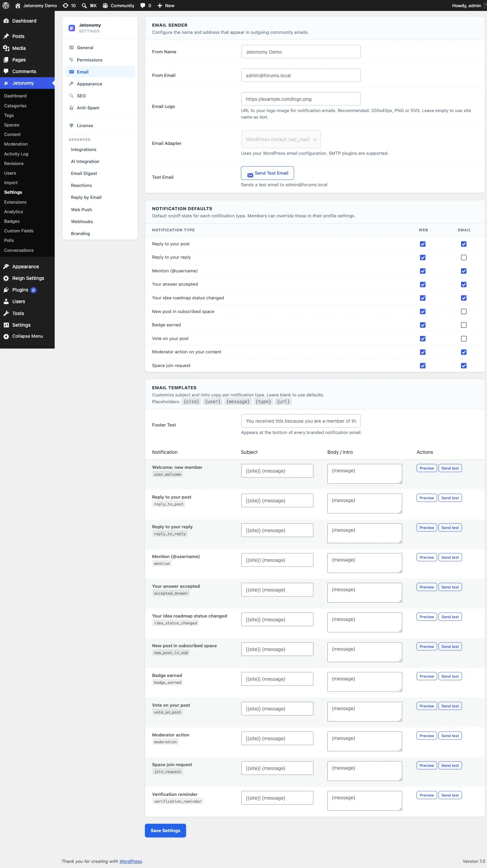Click the plus New icon
Image resolution: width=487 pixels, height=868 pixels.
[160, 5]
